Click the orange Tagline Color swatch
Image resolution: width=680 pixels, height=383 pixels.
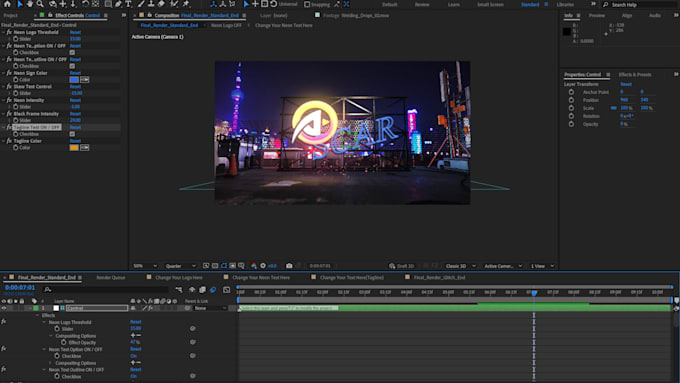pos(74,147)
